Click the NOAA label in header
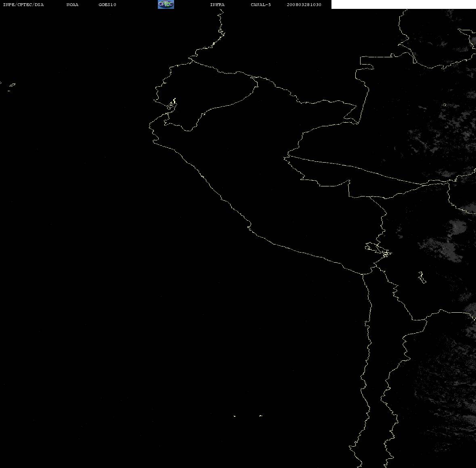Screen dimensions: 476x468 click(x=72, y=4)
